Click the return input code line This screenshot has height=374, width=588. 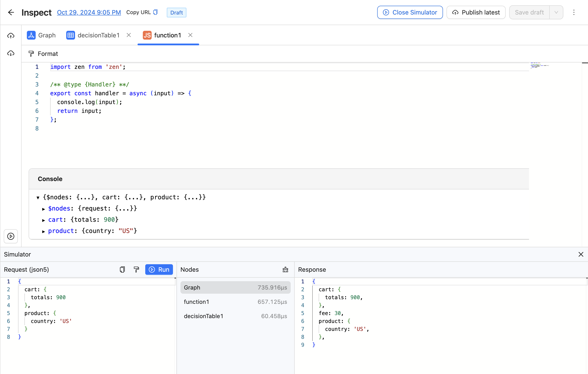pos(79,111)
